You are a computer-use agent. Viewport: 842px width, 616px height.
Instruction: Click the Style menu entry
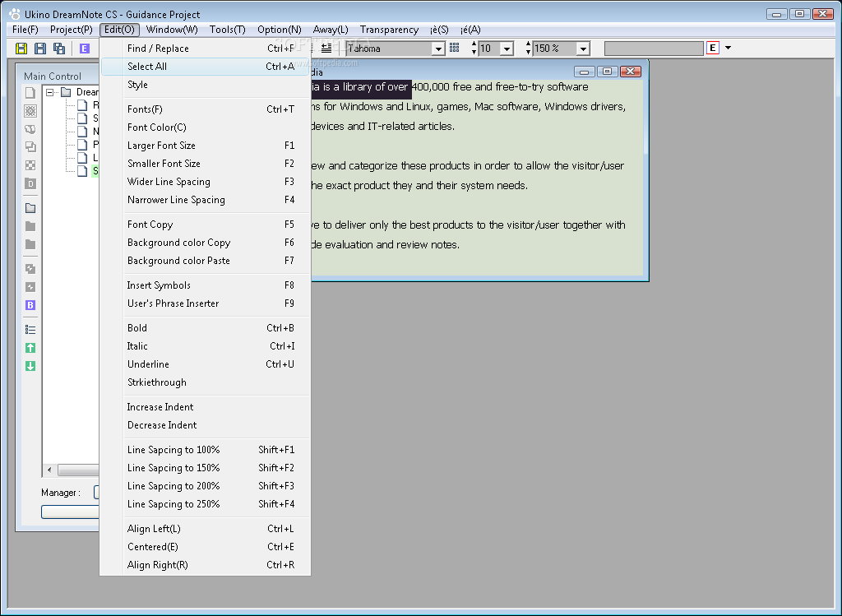[x=205, y=85]
